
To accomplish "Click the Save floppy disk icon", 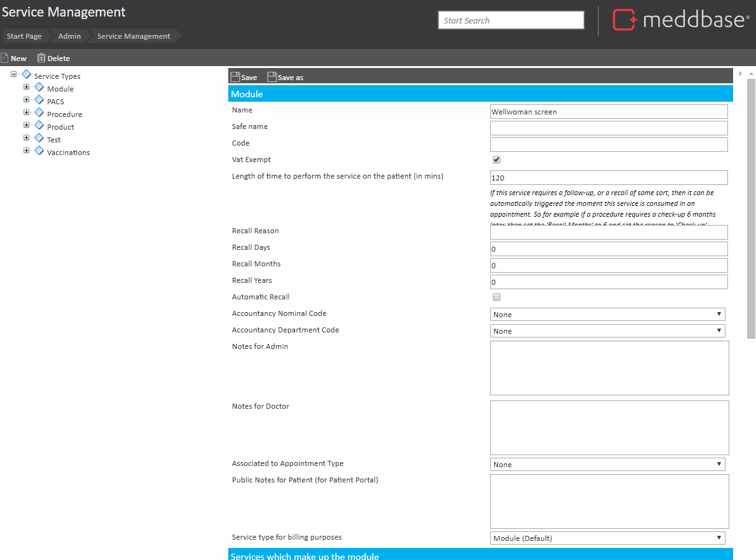I will 235,77.
